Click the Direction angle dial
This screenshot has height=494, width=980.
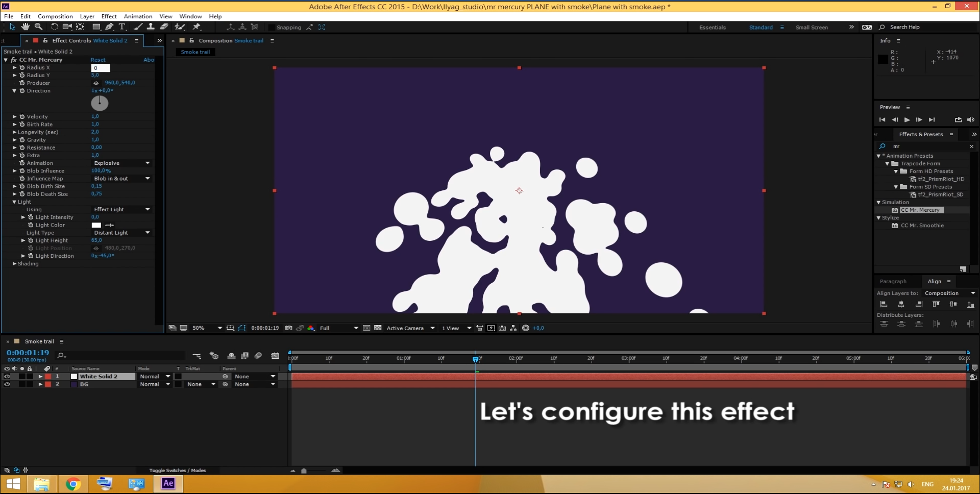coord(100,103)
